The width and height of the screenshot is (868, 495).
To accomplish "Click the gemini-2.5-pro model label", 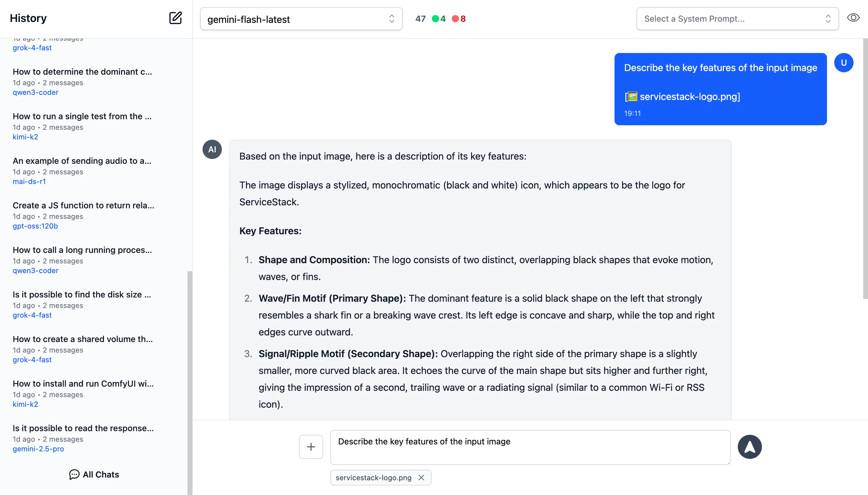I will (38, 449).
